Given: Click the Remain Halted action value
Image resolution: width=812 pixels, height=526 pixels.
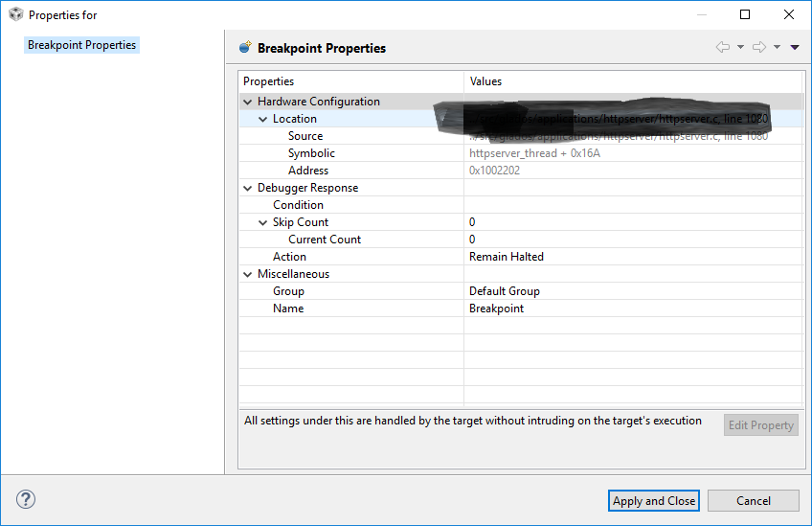Looking at the screenshot, I should [506, 257].
